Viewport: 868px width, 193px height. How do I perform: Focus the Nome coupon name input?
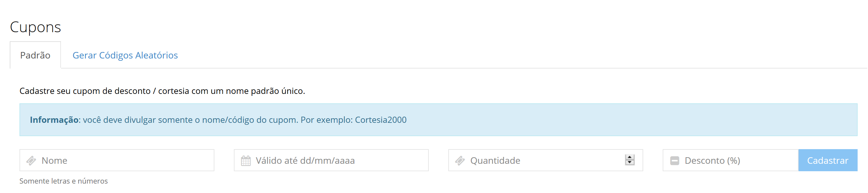[125, 161]
